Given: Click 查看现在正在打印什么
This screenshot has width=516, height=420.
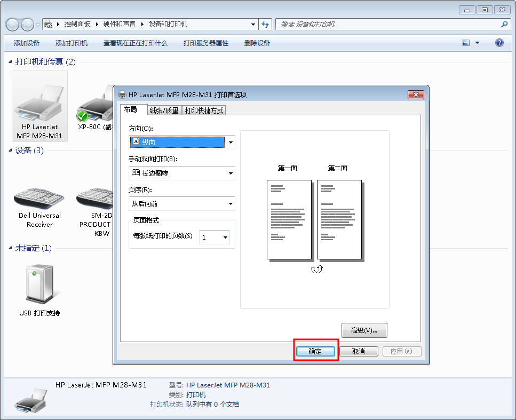Looking at the screenshot, I should click(135, 43).
